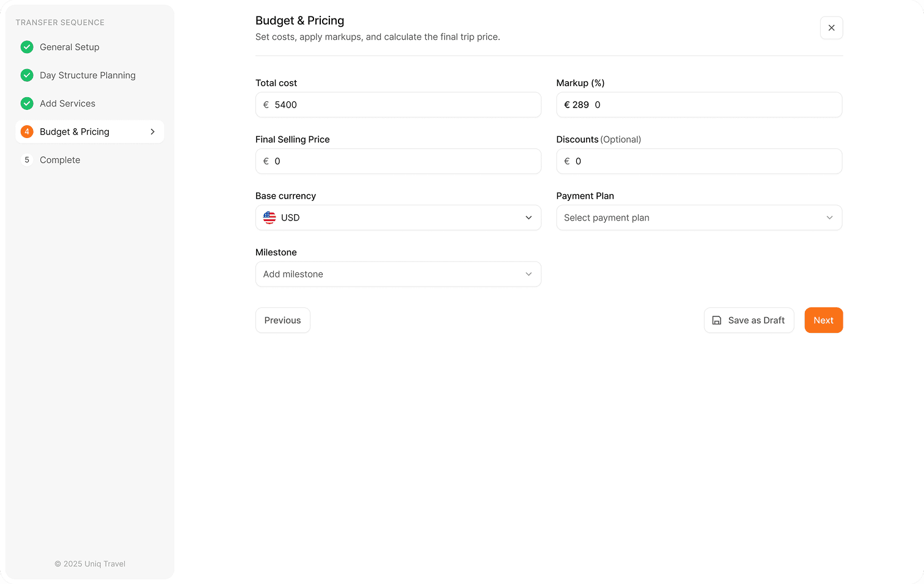Image resolution: width=924 pixels, height=584 pixels.
Task: Open the Base currency USD dropdown
Action: (398, 217)
